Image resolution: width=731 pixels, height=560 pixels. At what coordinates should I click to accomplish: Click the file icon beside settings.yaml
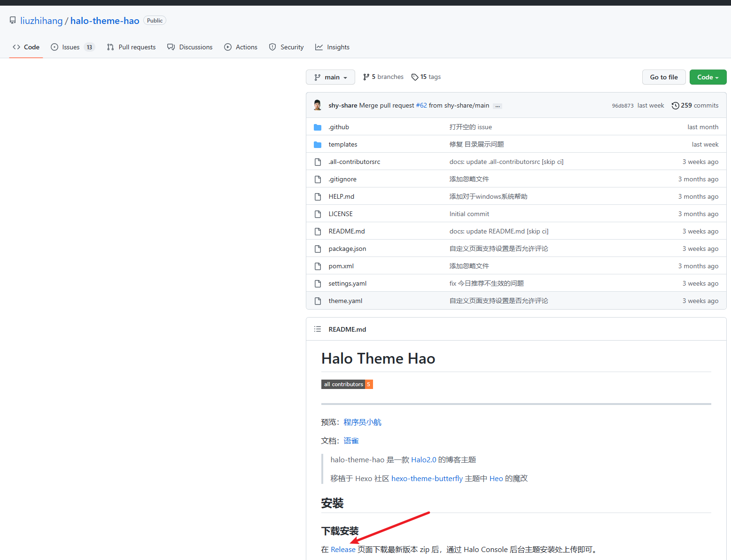pyautogui.click(x=318, y=283)
